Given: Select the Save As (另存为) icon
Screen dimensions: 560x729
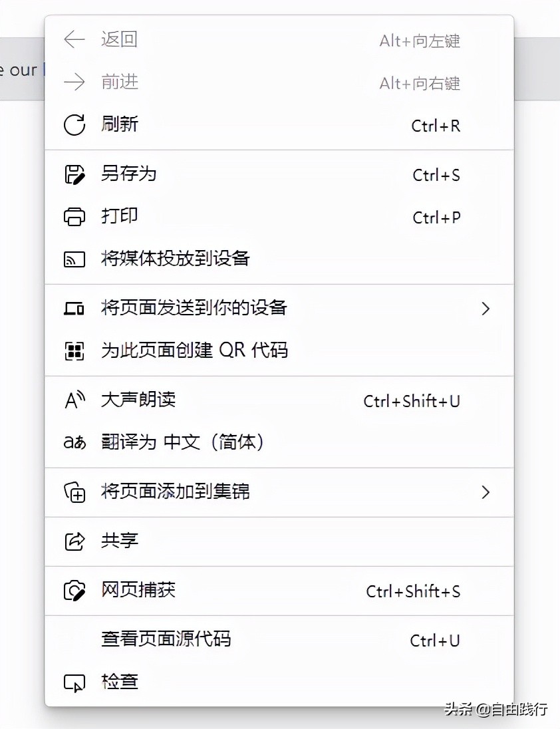Looking at the screenshot, I should point(74,174).
